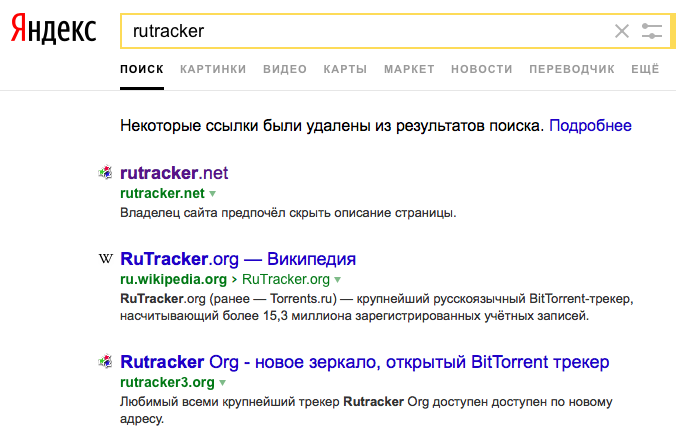Click the rutracker.net favicon

pyautogui.click(x=105, y=172)
